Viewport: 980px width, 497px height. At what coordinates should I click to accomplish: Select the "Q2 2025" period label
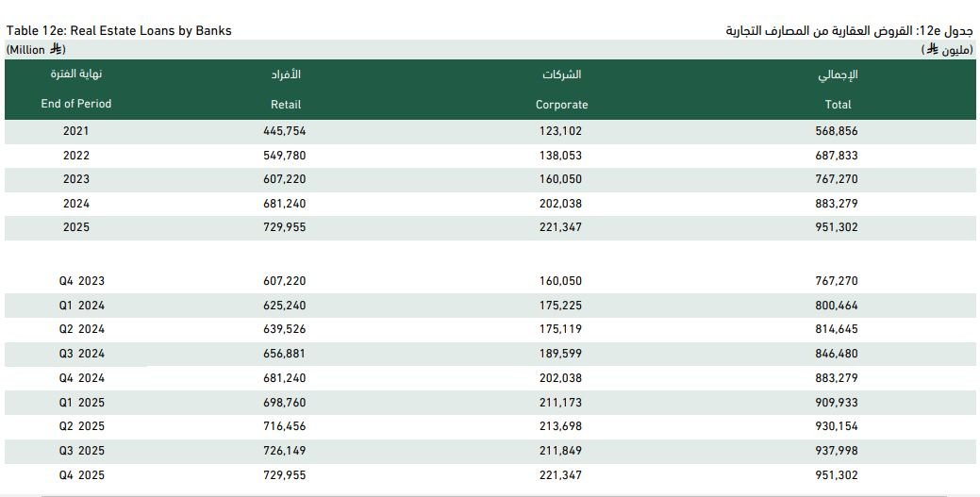tap(80, 426)
